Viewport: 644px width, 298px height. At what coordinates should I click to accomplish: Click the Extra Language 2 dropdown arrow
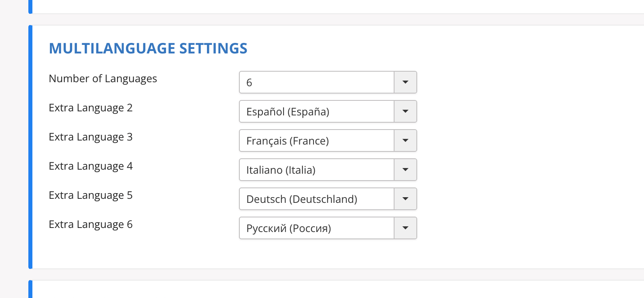tap(405, 111)
